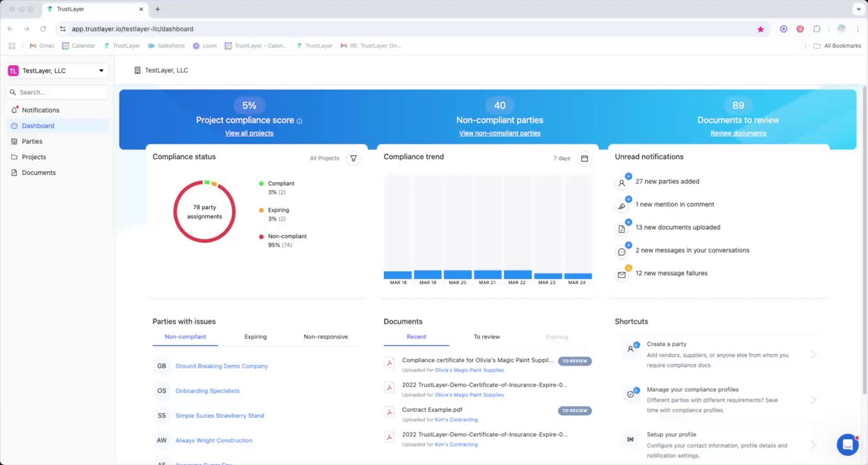Expand the TestLayer, LLC workspace dropdown
This screenshot has width=868, height=465.
pyautogui.click(x=57, y=70)
